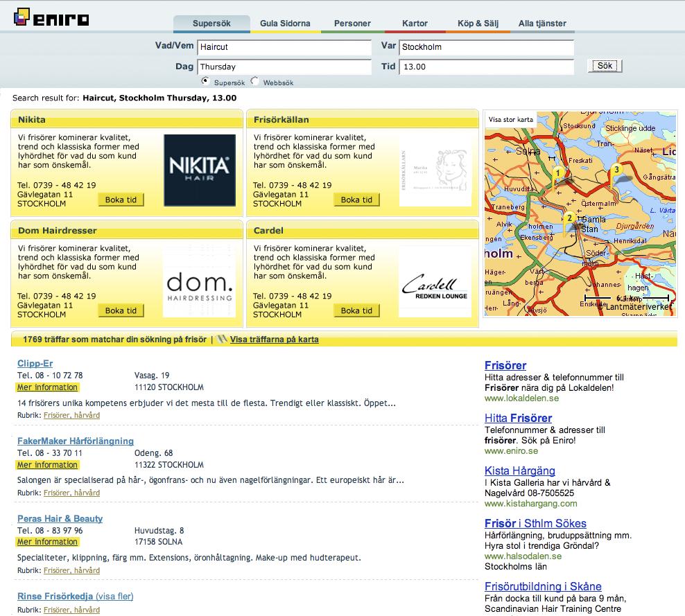Click the Sök button
Viewport: 685px width, 616px height.
(x=605, y=66)
